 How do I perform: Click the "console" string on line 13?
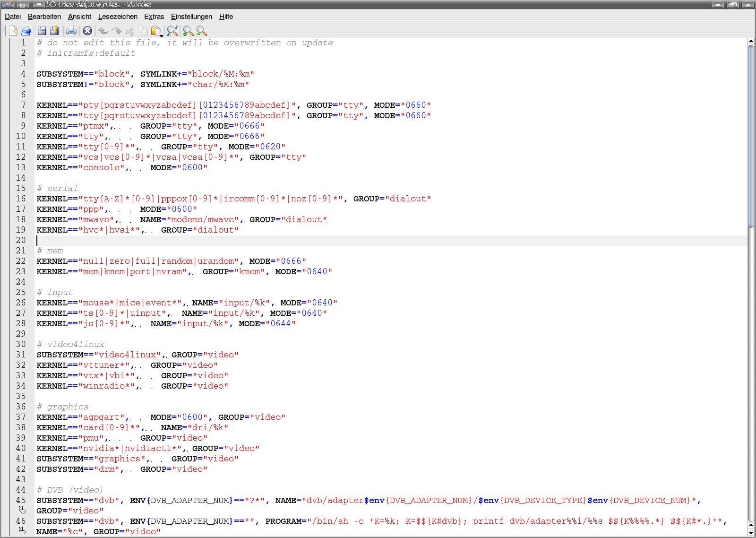[x=101, y=167]
